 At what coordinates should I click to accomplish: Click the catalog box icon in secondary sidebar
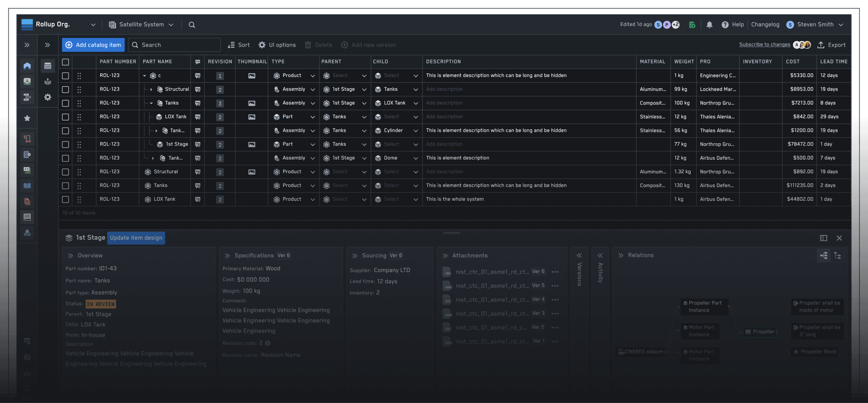(x=47, y=66)
